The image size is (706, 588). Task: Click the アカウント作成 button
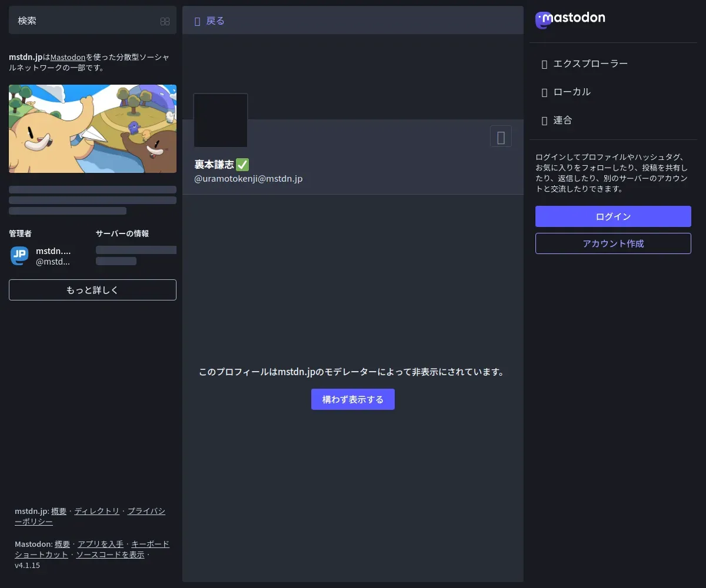point(613,243)
